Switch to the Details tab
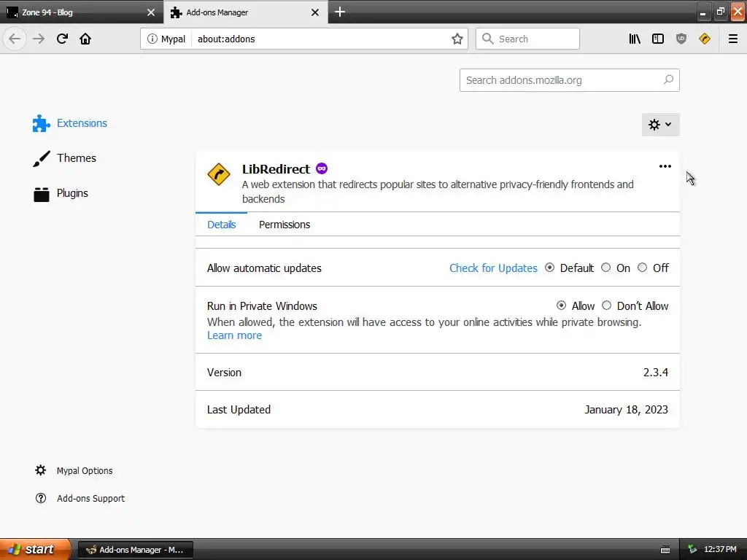The height and width of the screenshot is (560, 747). (x=222, y=225)
